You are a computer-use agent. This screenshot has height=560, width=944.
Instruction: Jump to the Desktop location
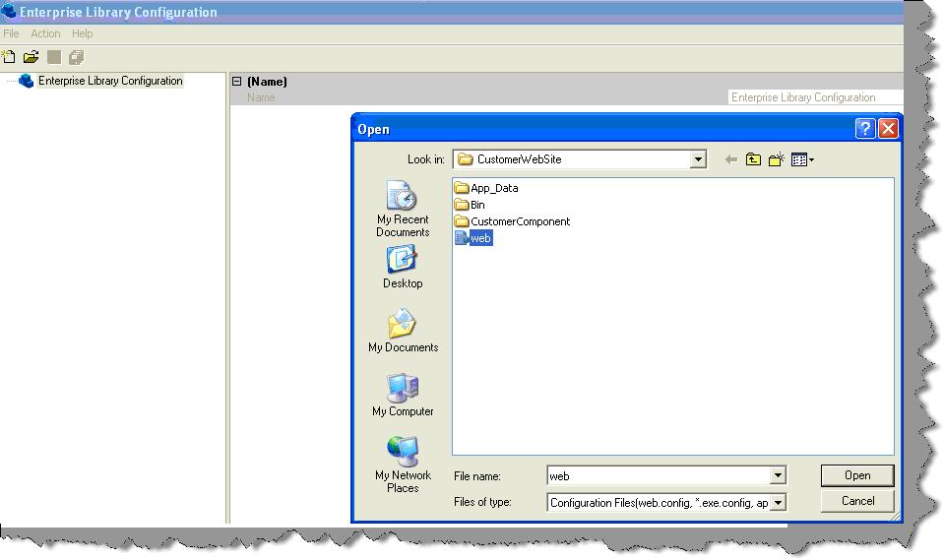point(403,268)
